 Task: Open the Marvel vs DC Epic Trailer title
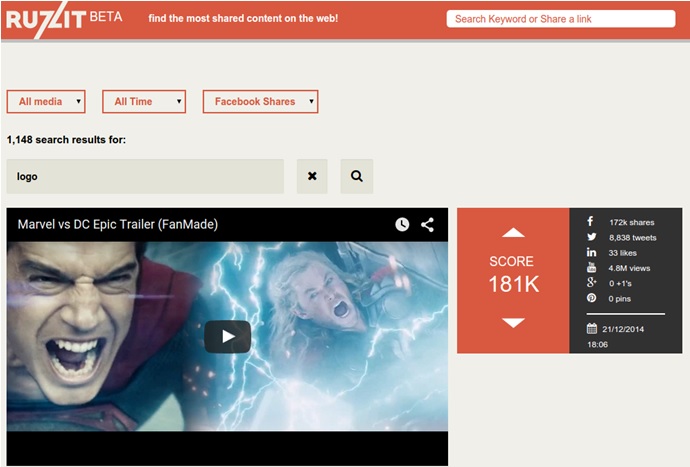tap(118, 225)
